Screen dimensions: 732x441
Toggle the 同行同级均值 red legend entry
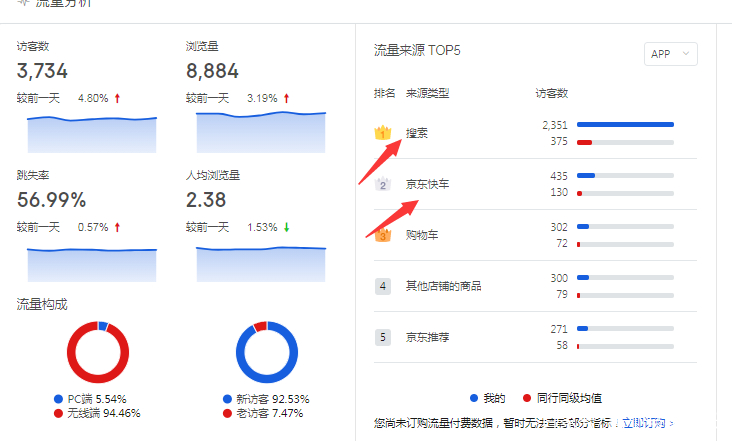563,398
